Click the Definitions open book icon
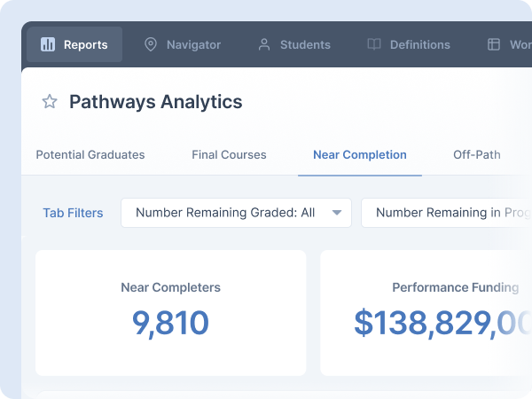Viewport: 532px width, 399px height. (x=374, y=44)
